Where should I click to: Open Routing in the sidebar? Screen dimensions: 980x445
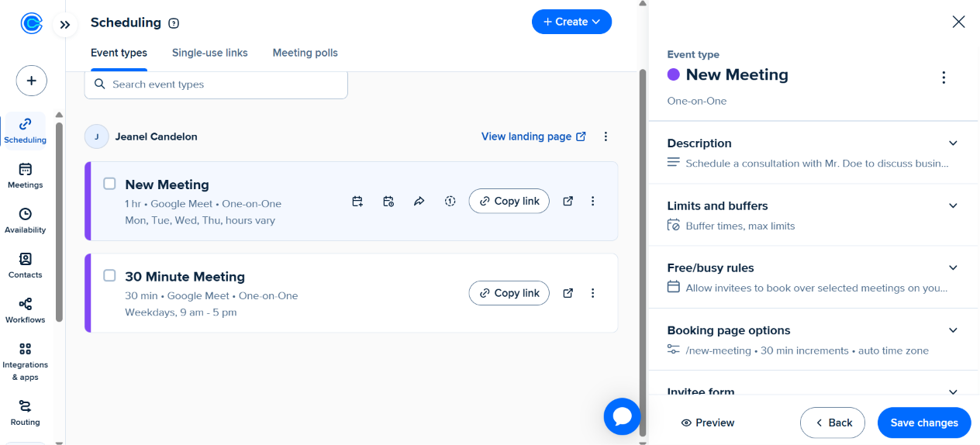26,413
